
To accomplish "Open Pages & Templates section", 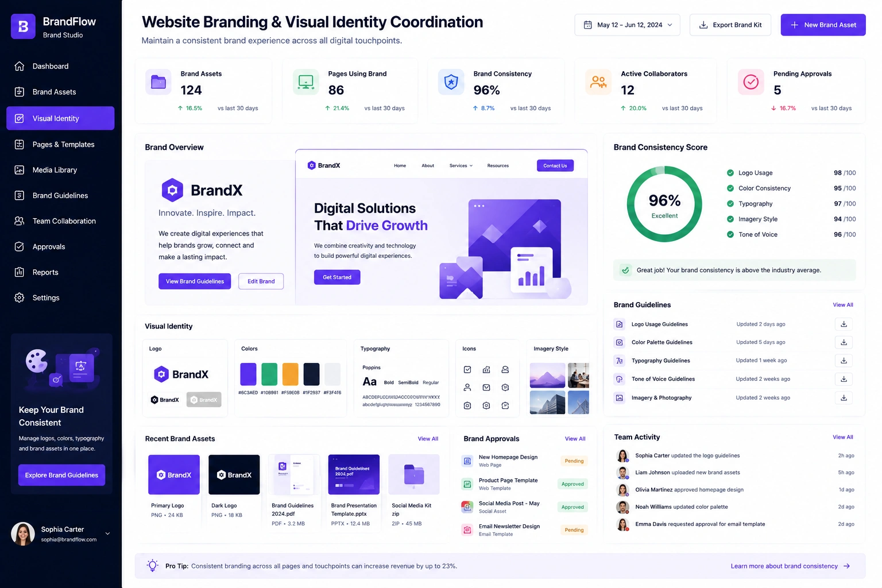I will [x=60, y=145].
